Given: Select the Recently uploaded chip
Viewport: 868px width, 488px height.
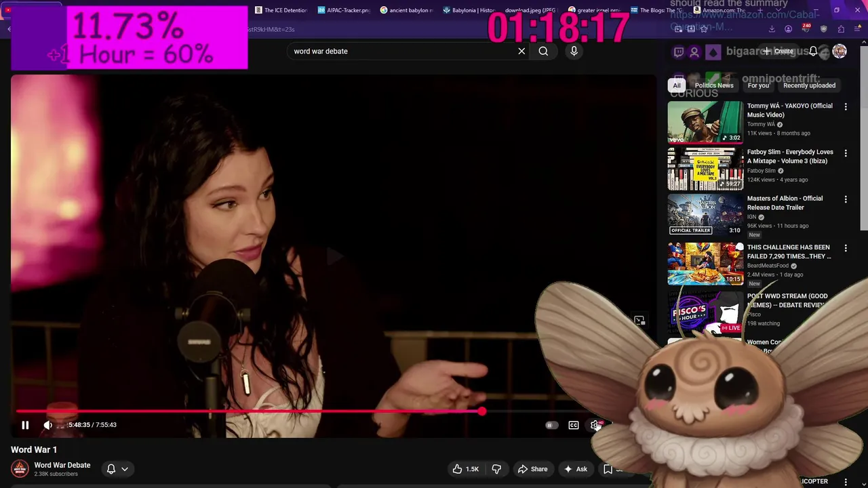Looking at the screenshot, I should pyautogui.click(x=809, y=85).
